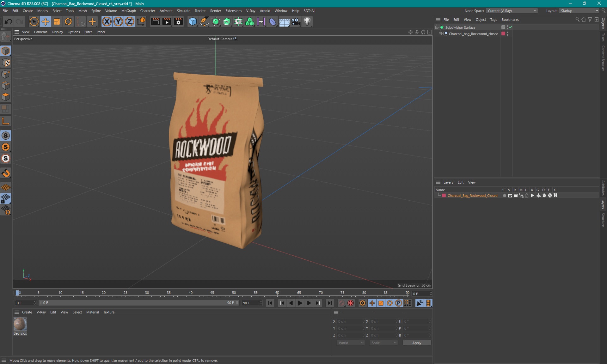This screenshot has width=607, height=364.
Task: Open Edit Render Settings icon
Action: [x=178, y=21]
